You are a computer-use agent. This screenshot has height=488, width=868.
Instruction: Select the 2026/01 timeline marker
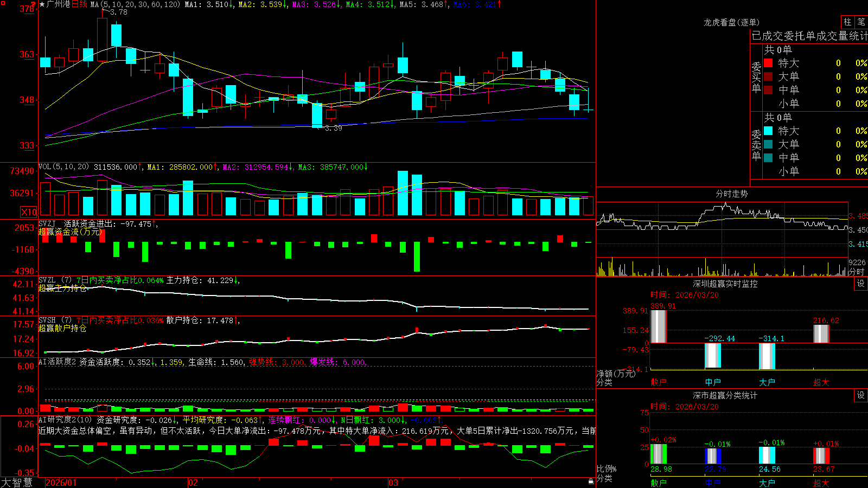point(61,483)
